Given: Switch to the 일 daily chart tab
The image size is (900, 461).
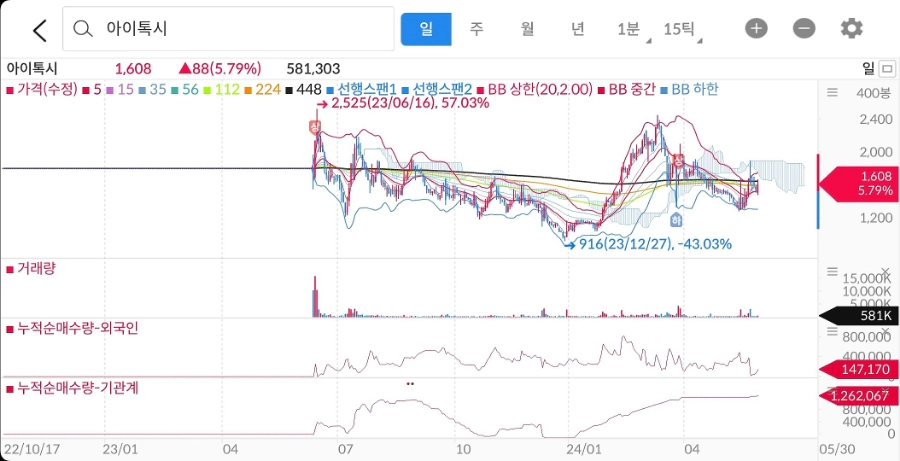Looking at the screenshot, I should coord(426,29).
